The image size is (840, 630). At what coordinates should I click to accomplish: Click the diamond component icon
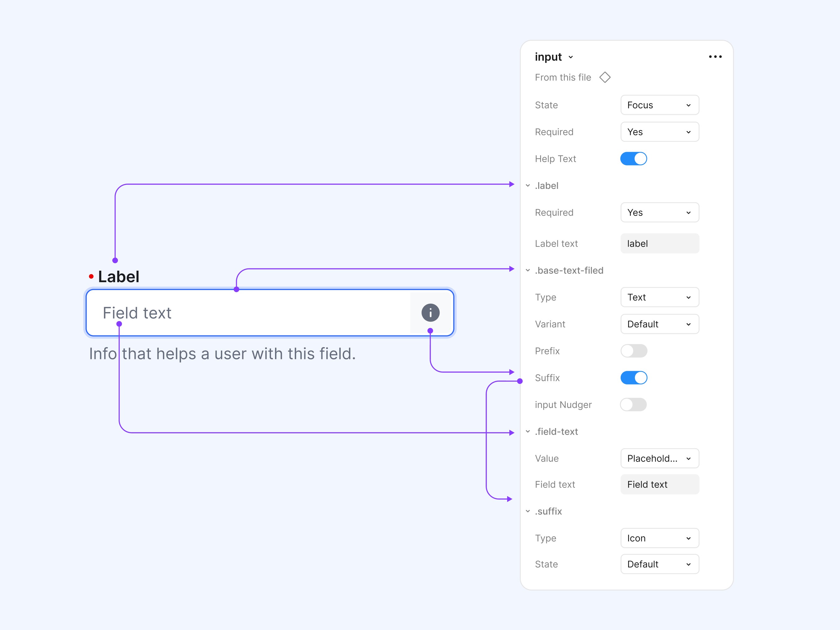click(x=604, y=77)
